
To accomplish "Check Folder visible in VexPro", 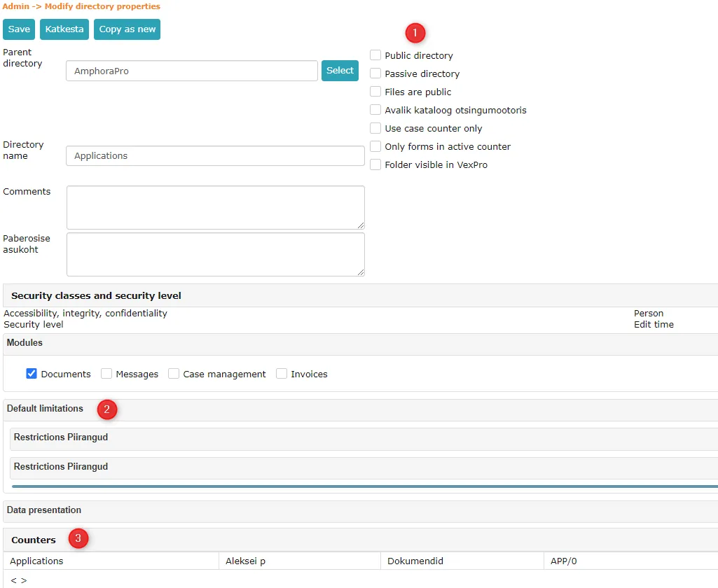I will tap(375, 164).
